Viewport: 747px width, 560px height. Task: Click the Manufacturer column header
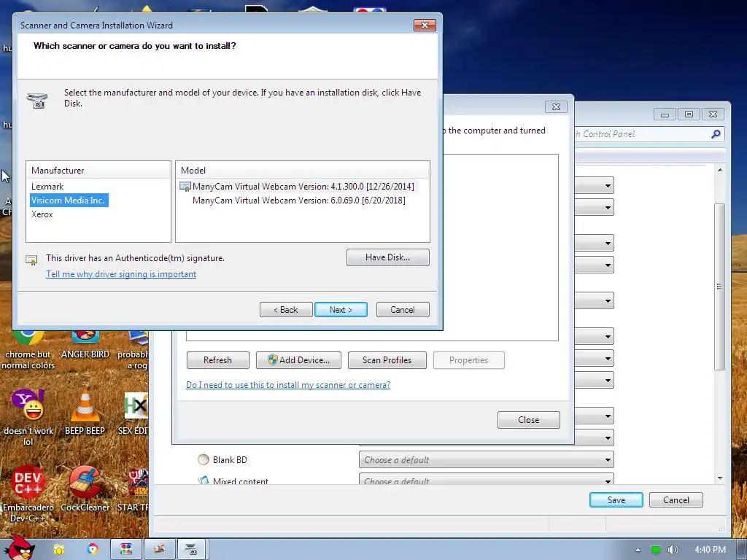click(98, 171)
